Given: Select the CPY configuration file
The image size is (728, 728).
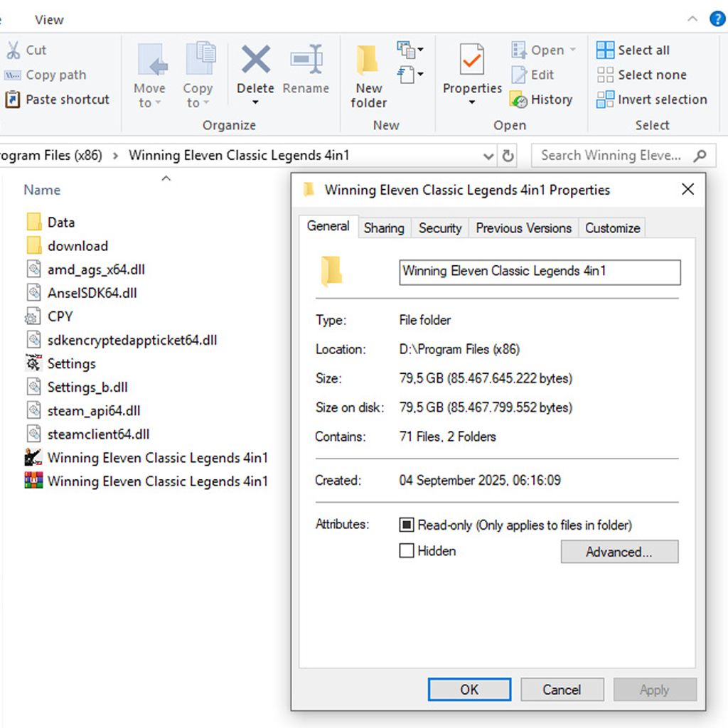Looking at the screenshot, I should coord(49,316).
